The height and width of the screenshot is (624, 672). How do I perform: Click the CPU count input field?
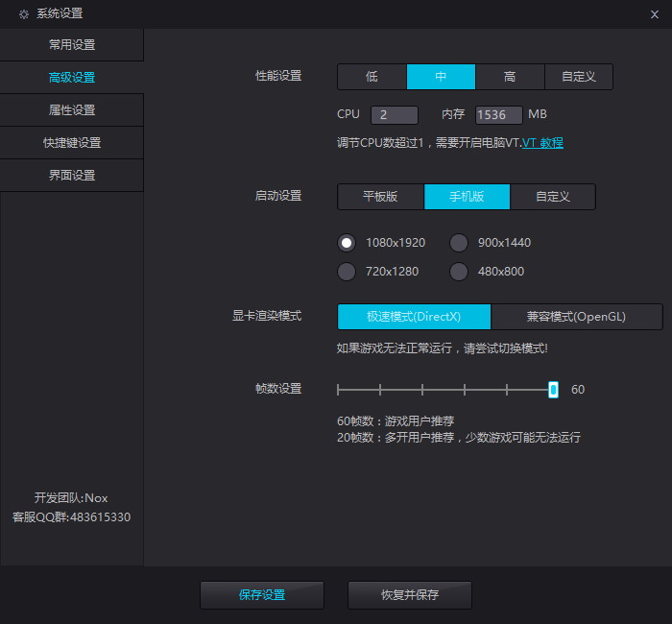395,115
